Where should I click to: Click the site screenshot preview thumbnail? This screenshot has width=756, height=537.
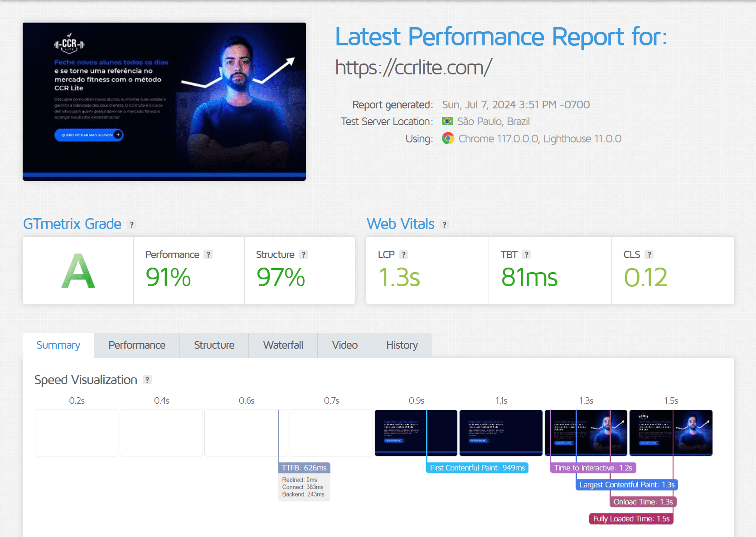(x=164, y=102)
